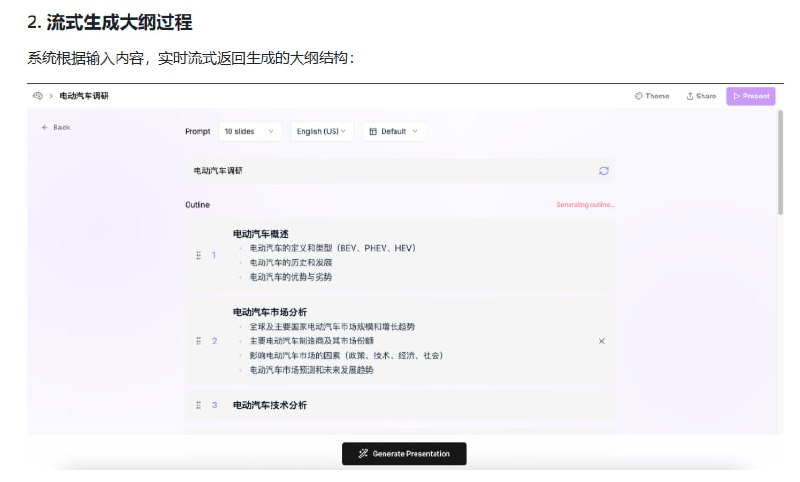Click the prompt input field 电动汽车调研
Viewport: 800px width, 482px height.
click(x=390, y=171)
